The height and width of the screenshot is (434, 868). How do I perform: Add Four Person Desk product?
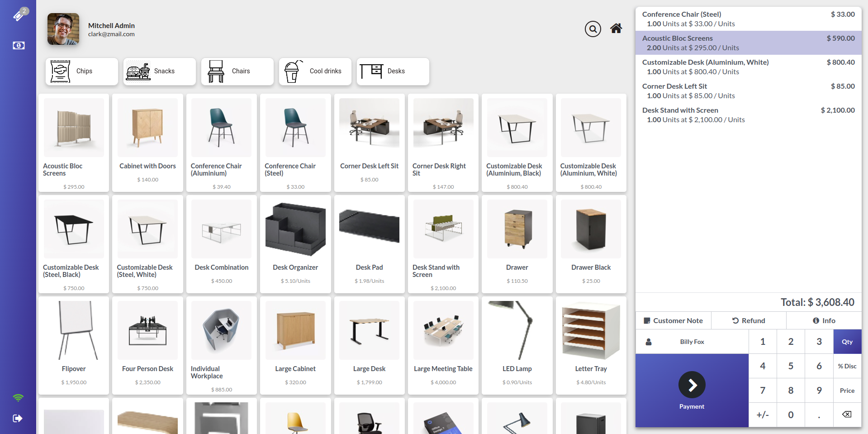[x=147, y=345]
